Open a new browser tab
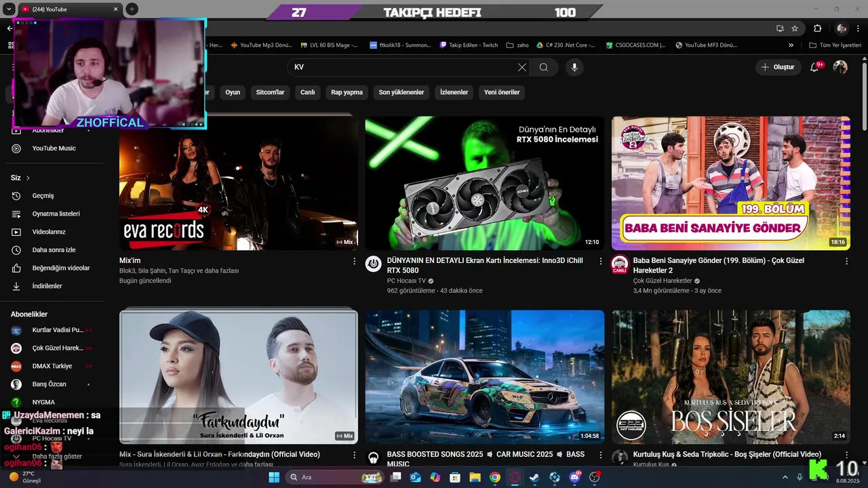This screenshot has width=868, height=488. click(132, 9)
